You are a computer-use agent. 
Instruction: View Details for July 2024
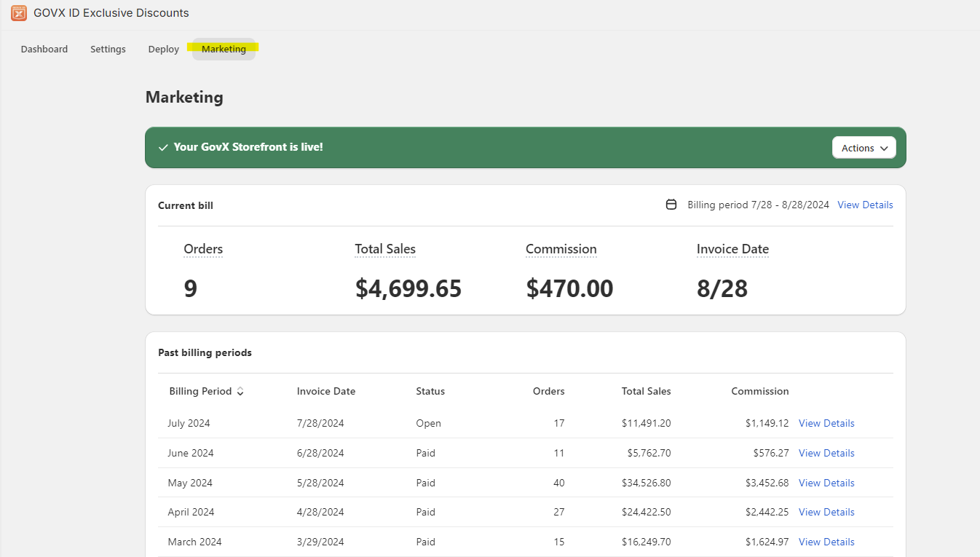(826, 424)
